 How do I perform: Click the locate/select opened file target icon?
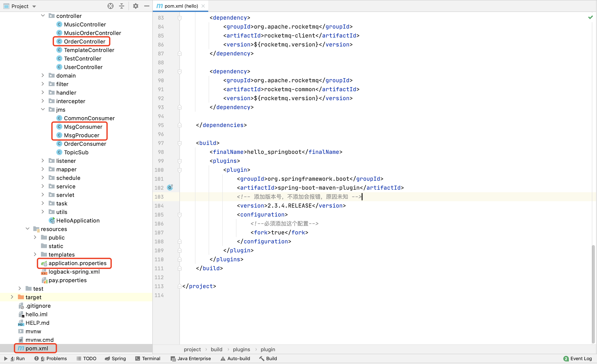point(111,6)
